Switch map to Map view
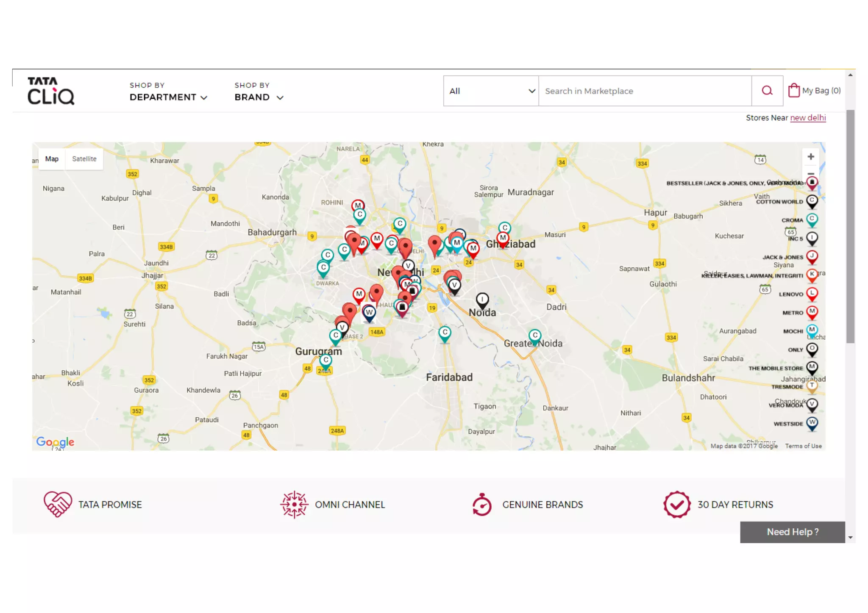This screenshot has height=613, width=868. [52, 159]
